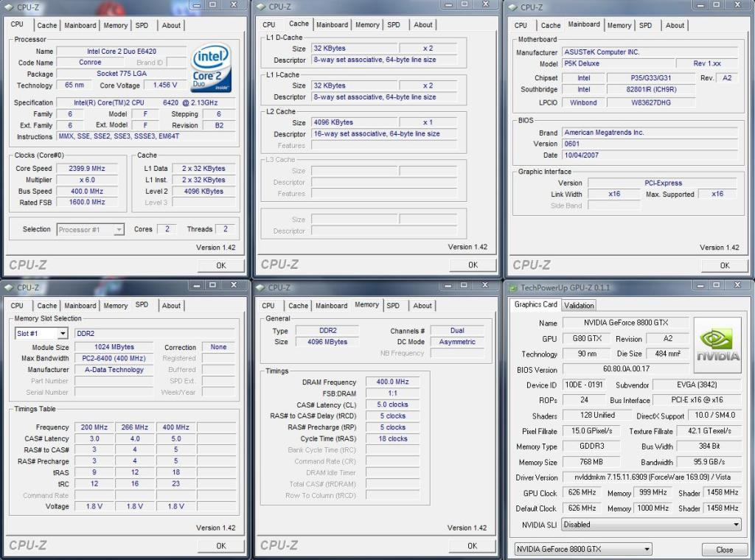Click the Manufacturer value A-Data Technology
Image resolution: width=755 pixels, height=560 pixels.
click(114, 370)
